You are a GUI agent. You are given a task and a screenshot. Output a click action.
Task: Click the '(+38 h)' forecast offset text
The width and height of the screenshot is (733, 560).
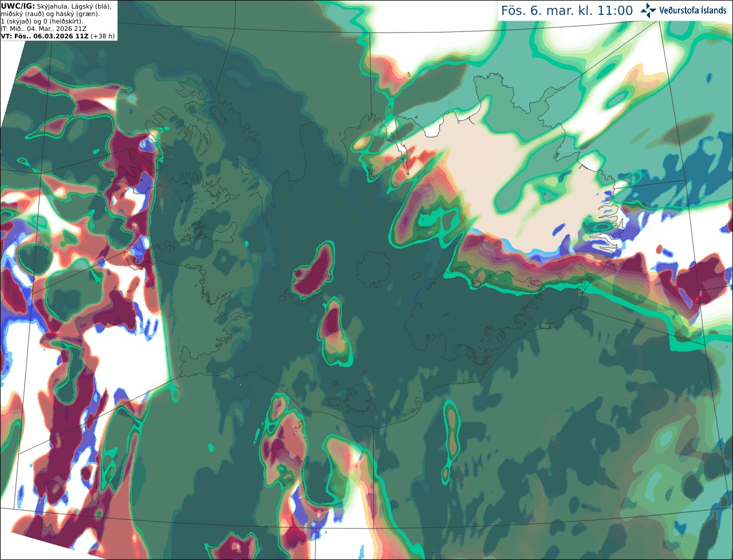click(x=103, y=36)
